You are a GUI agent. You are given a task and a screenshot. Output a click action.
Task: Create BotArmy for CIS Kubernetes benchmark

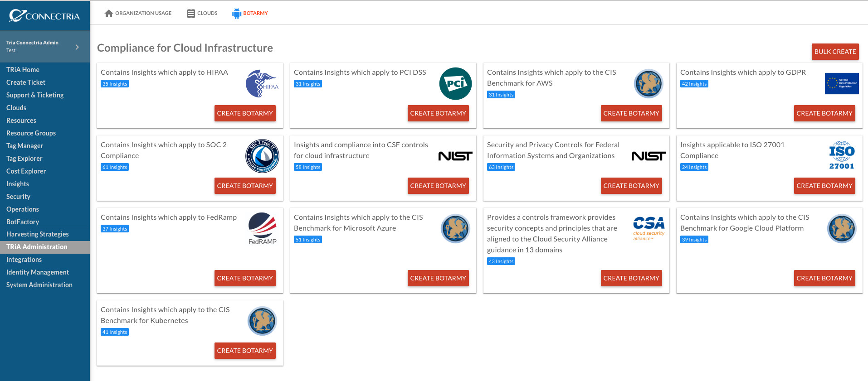coord(245,351)
